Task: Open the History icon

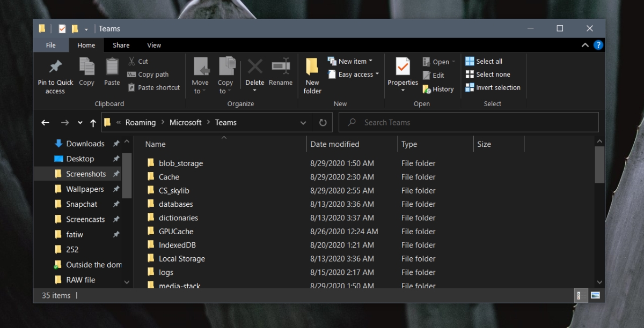Action: pos(438,89)
